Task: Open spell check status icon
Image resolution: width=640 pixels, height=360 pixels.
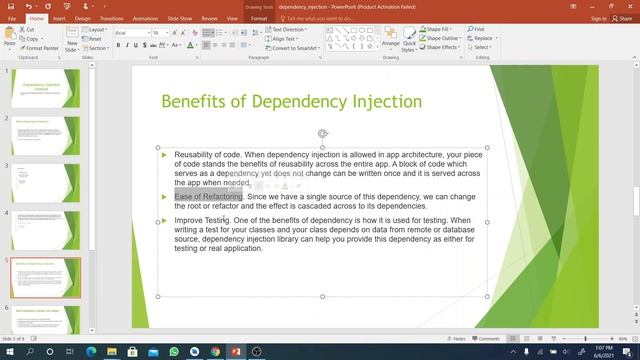Action: [x=34, y=338]
